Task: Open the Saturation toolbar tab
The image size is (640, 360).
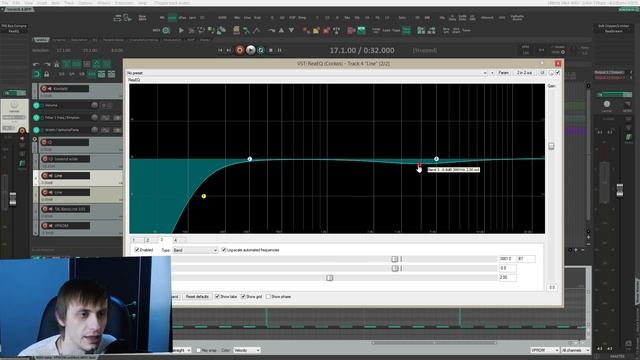Action: click(x=79, y=40)
